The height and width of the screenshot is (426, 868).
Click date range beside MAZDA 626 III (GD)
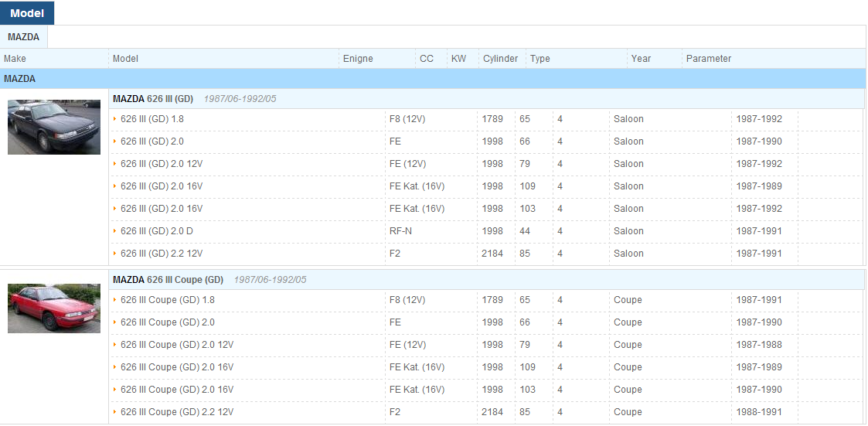click(240, 99)
